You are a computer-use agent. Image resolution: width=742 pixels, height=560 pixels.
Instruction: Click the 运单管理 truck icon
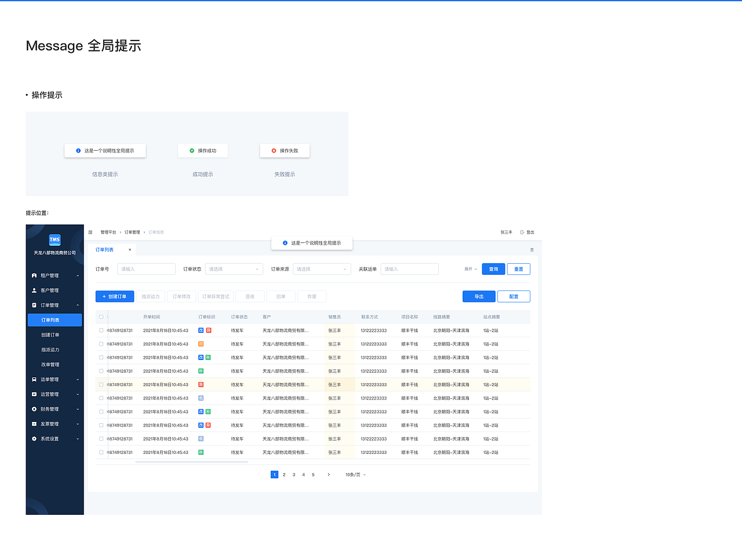[35, 379]
